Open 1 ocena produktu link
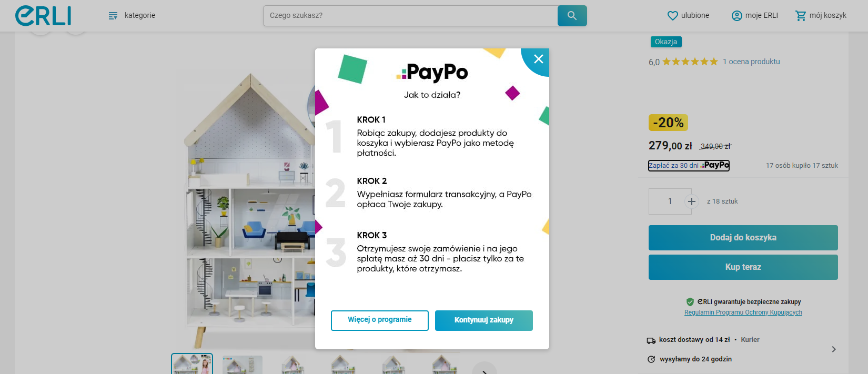868x374 pixels. coord(751,62)
